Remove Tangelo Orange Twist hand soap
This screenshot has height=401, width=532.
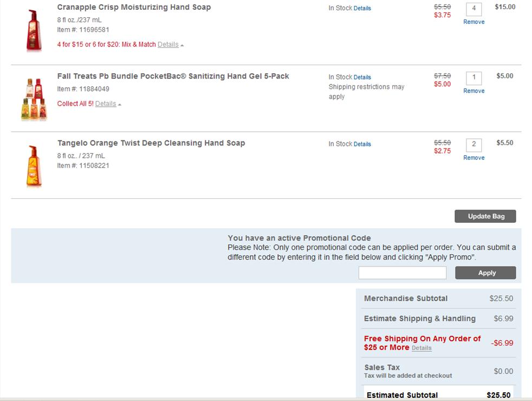coord(474,158)
